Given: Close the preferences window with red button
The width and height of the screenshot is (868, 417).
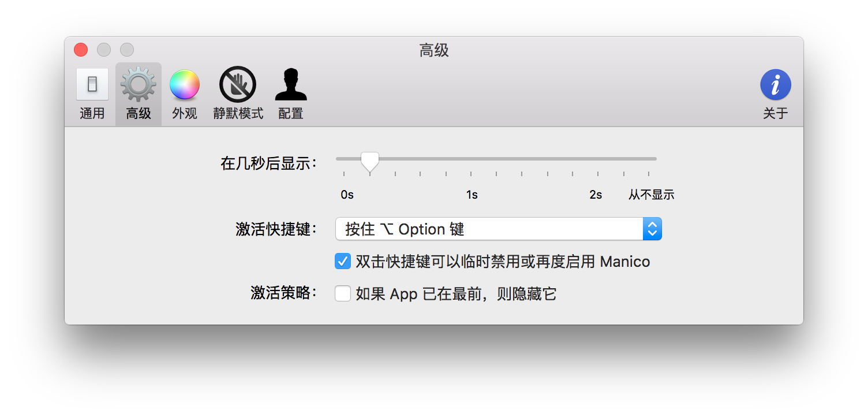Looking at the screenshot, I should [x=81, y=50].
